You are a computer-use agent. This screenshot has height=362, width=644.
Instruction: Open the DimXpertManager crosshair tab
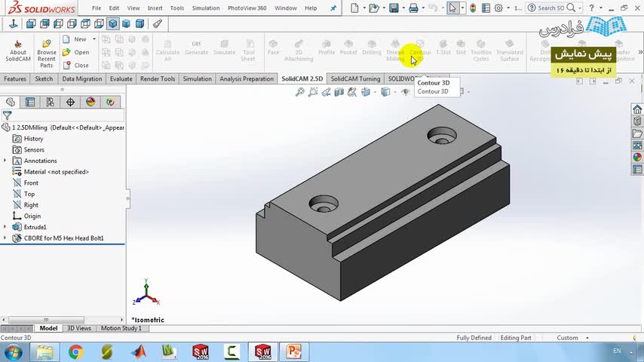click(x=70, y=102)
